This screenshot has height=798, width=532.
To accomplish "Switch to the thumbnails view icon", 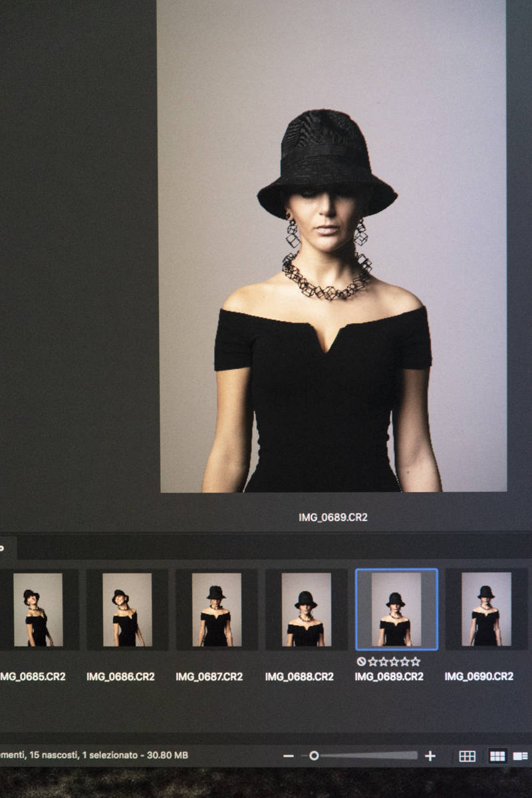I will pyautogui.click(x=497, y=756).
